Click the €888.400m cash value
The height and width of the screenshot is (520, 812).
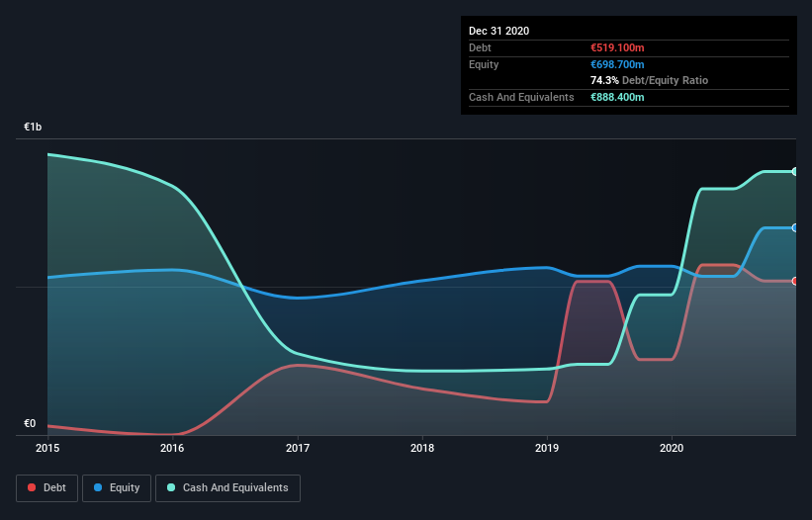tap(617, 97)
